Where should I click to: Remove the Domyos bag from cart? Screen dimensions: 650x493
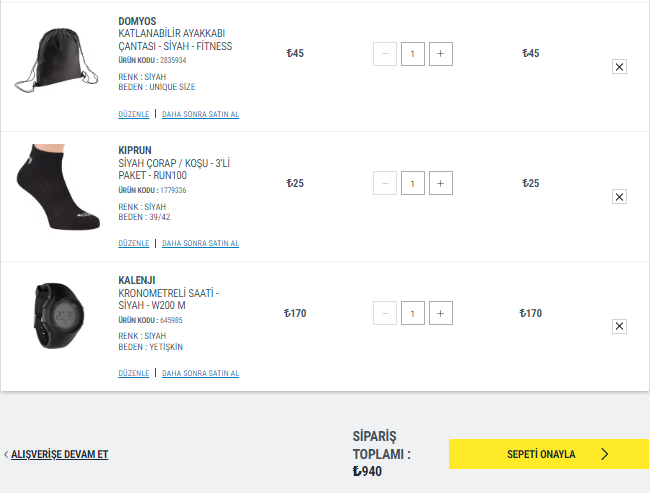click(x=619, y=67)
